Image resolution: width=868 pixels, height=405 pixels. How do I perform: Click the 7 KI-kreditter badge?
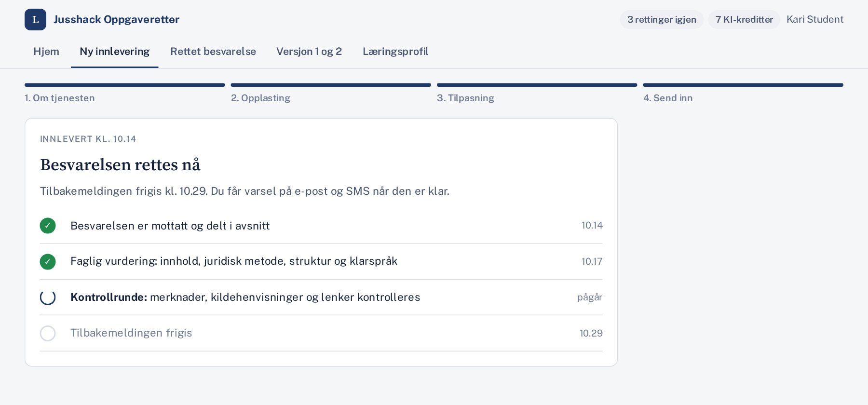click(744, 19)
